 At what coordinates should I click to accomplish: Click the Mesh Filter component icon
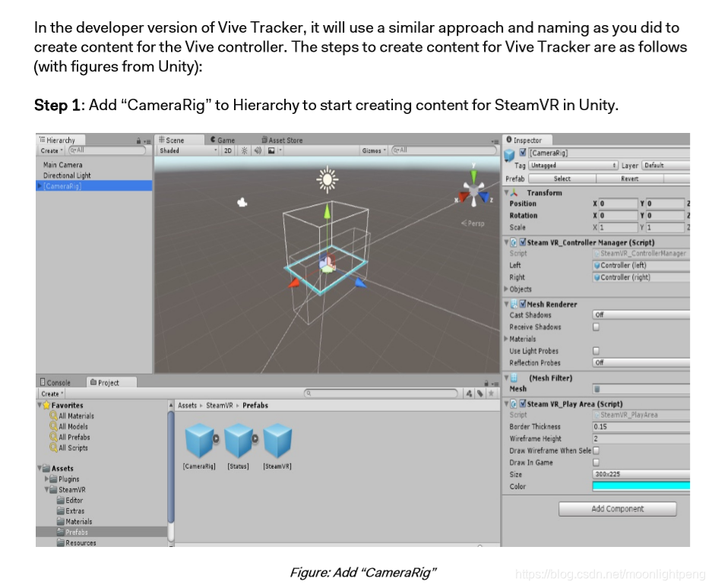514,378
